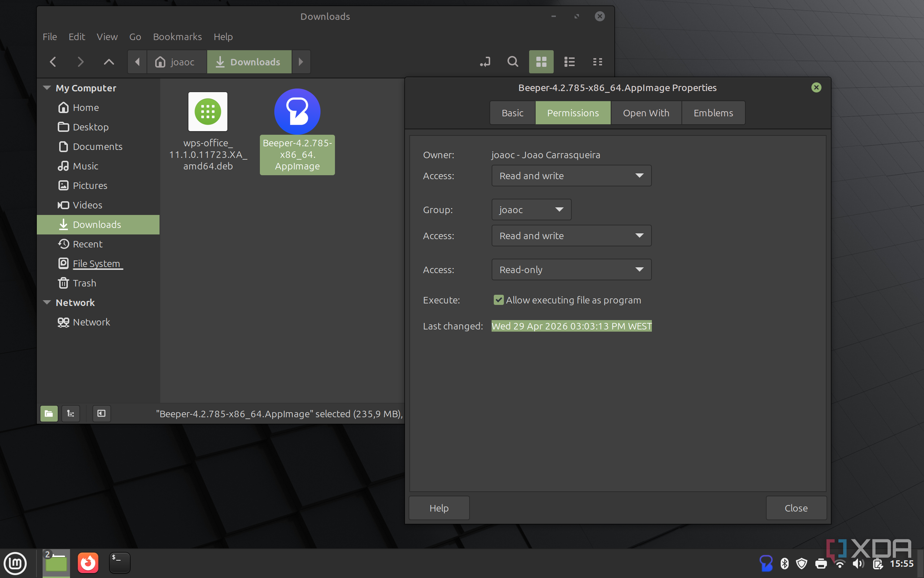Image resolution: width=924 pixels, height=578 pixels.
Task: Open Recent in the sidebar
Action: click(x=98, y=244)
